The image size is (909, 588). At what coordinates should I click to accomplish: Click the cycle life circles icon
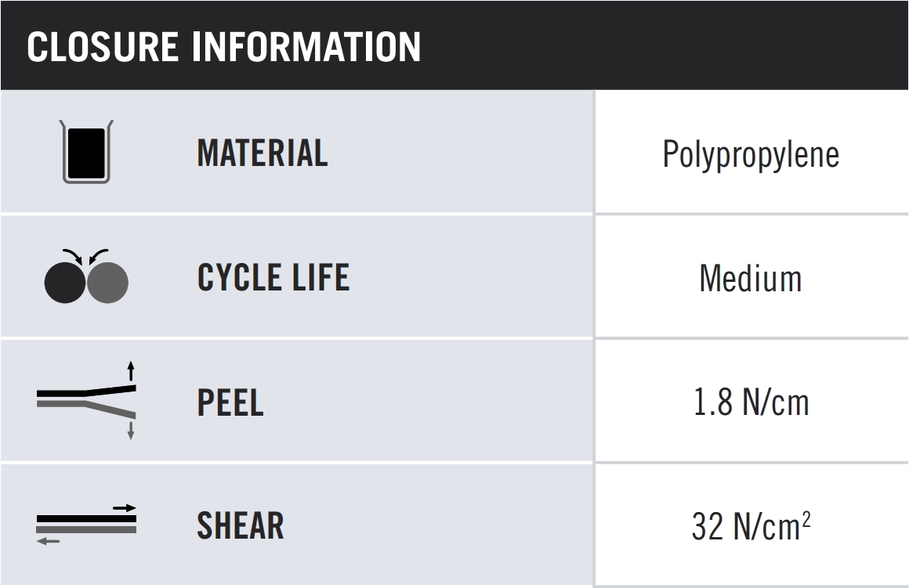86,276
